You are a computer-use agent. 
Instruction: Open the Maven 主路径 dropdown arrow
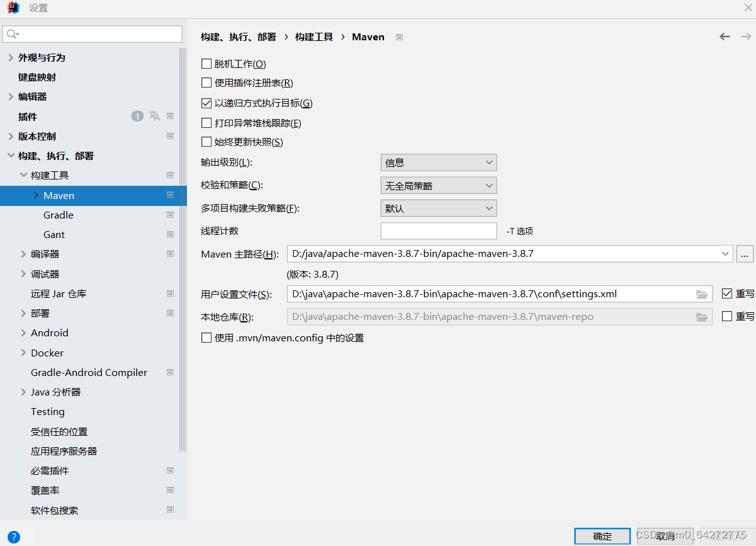(x=726, y=254)
